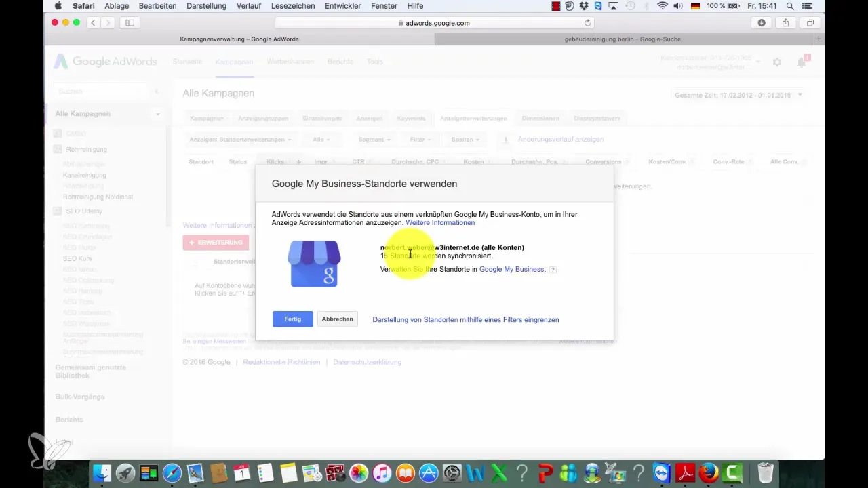Open the Spalten dropdown
The height and width of the screenshot is (488, 868).
coord(465,140)
